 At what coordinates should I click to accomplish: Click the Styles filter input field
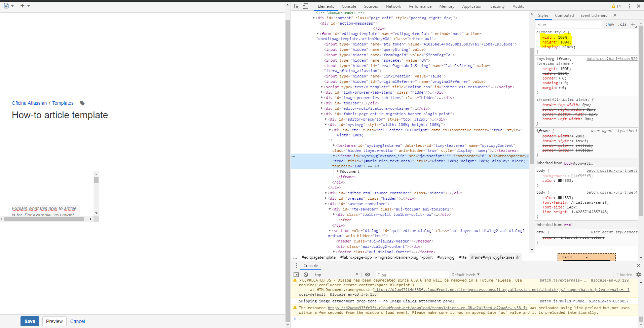569,24
